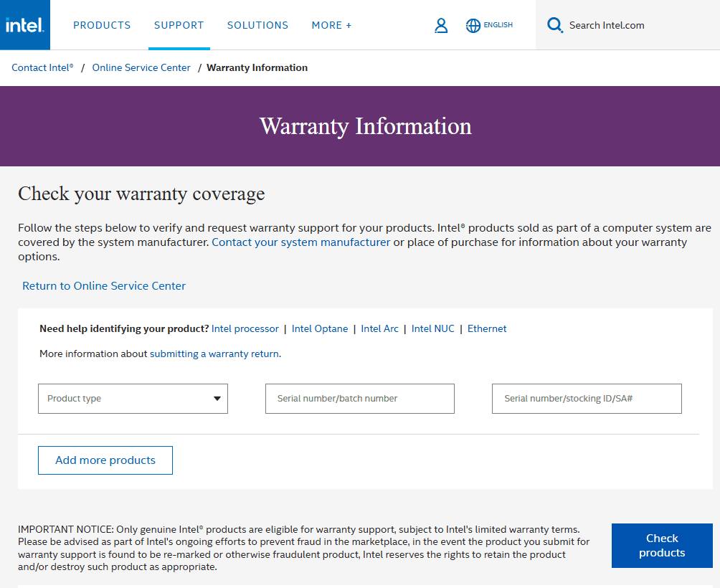Go to Online Service Center breadcrumb

click(x=141, y=67)
